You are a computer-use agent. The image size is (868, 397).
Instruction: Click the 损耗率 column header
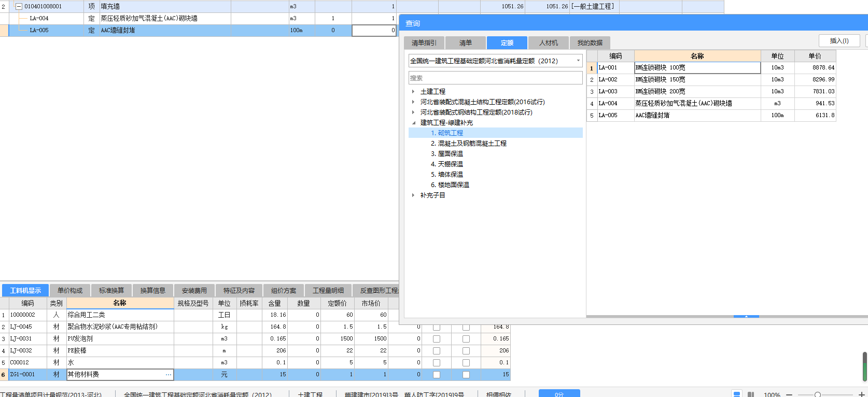[x=249, y=303]
